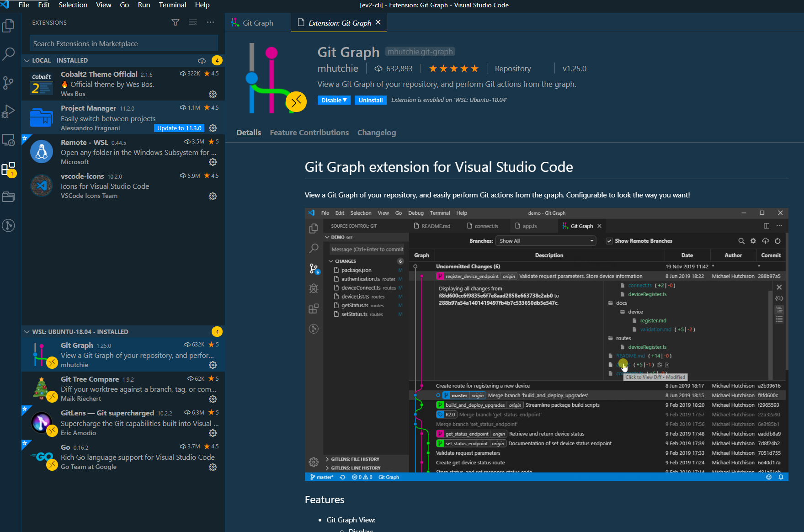Open Remote Explorer in activity bar

click(9, 140)
